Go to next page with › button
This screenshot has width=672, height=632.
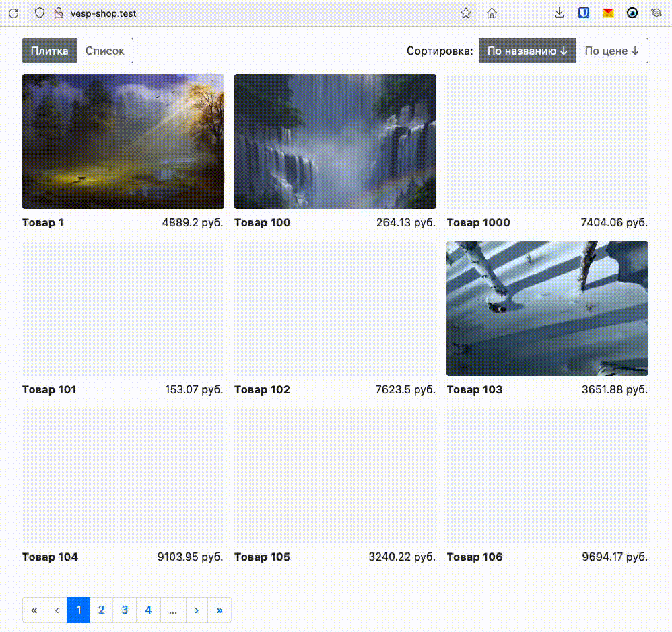[197, 610]
